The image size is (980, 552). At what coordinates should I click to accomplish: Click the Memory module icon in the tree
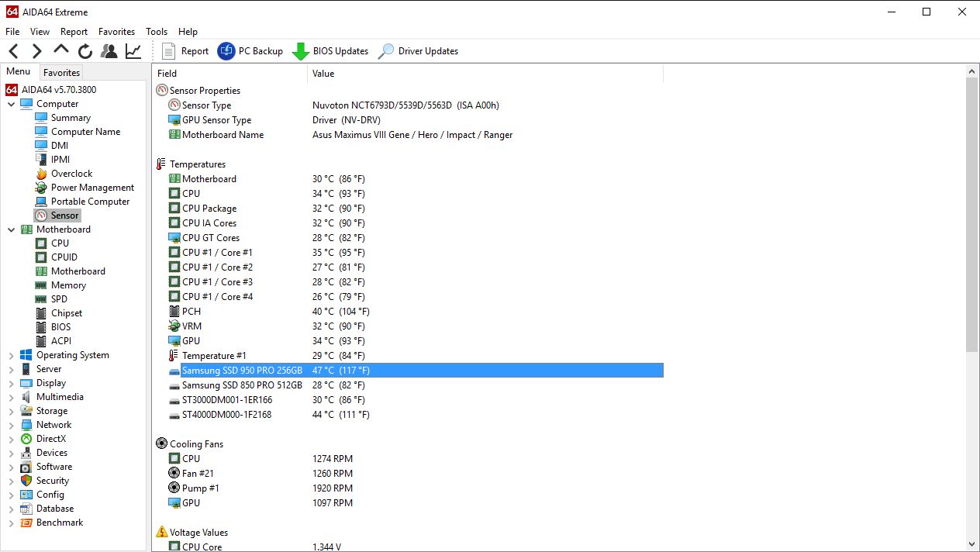click(41, 285)
